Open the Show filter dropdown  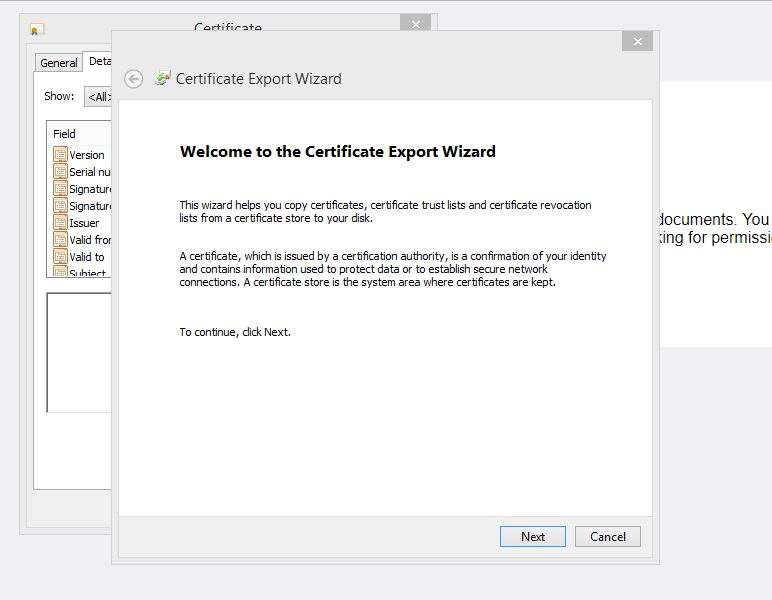tap(98, 97)
